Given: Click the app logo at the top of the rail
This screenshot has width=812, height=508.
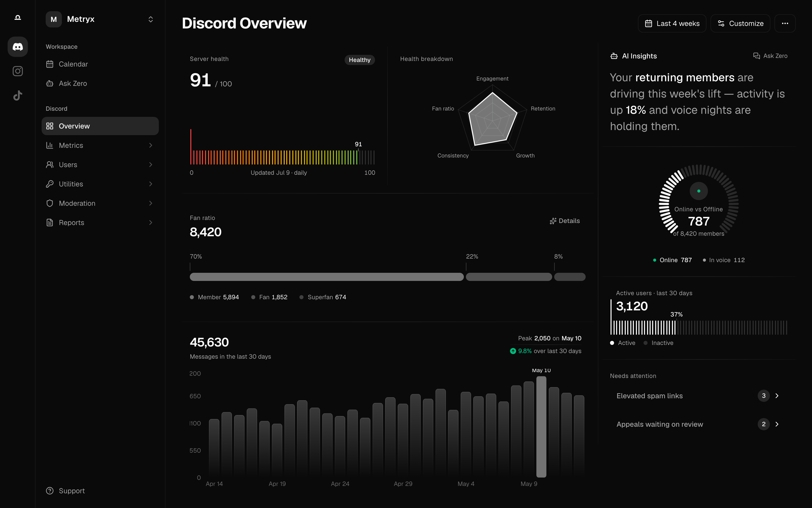Looking at the screenshot, I should click(x=18, y=18).
